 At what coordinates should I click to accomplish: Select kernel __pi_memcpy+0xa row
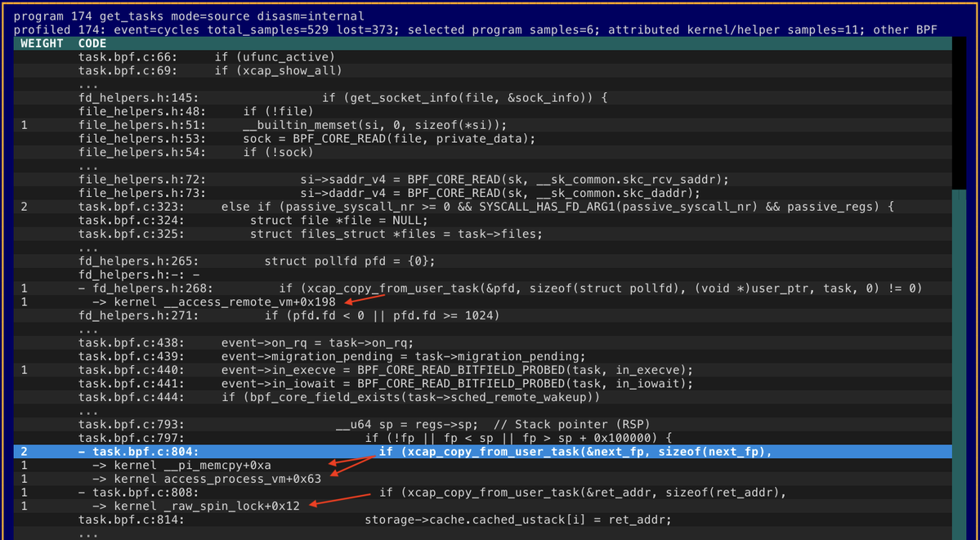[482, 466]
